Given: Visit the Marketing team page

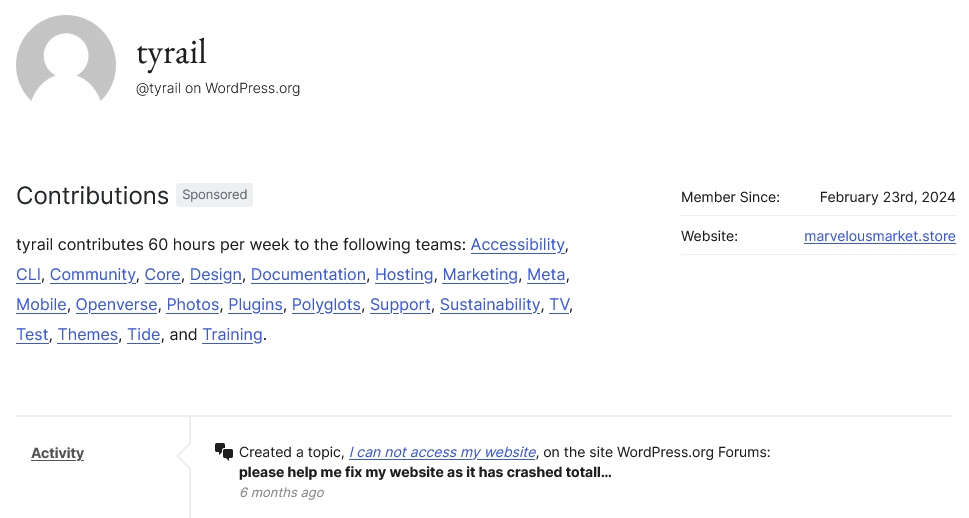Looking at the screenshot, I should coord(480,274).
